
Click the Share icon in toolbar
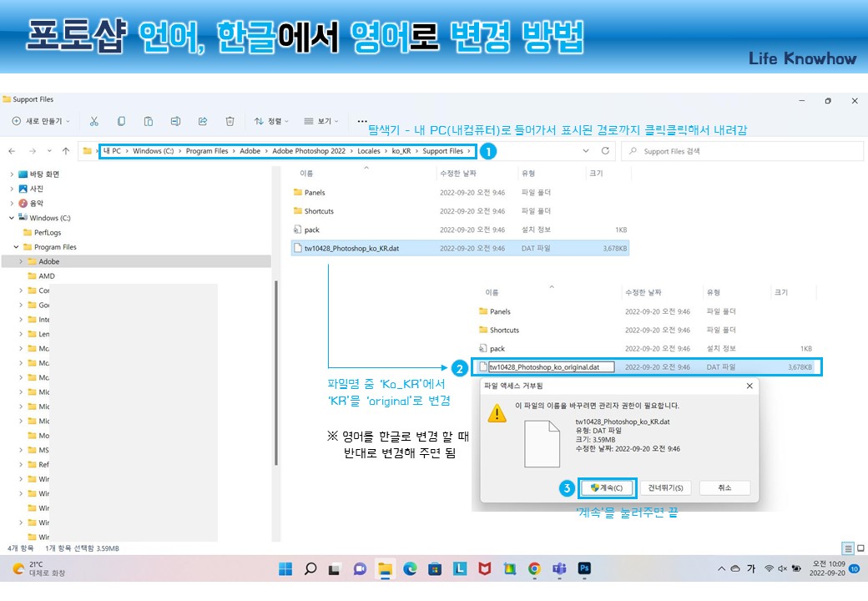pyautogui.click(x=203, y=121)
